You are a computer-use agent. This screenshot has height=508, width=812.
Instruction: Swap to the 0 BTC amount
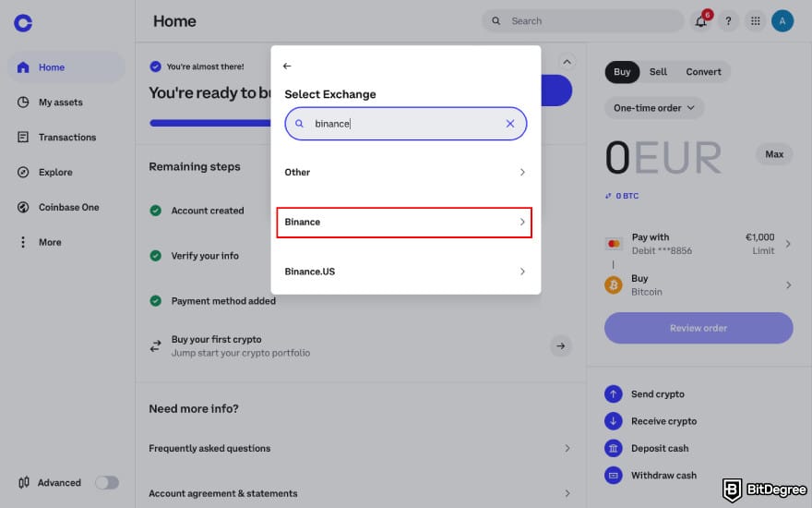tap(622, 196)
